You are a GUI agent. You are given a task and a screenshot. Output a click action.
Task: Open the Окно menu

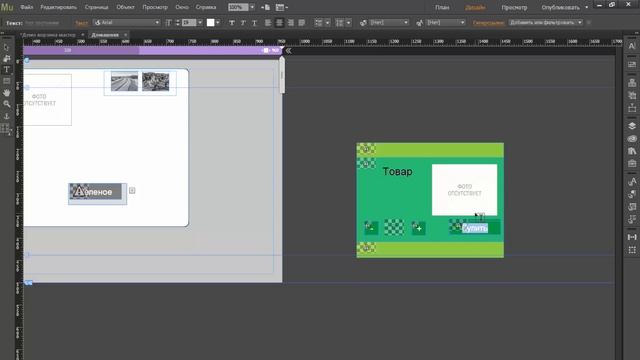tap(182, 7)
